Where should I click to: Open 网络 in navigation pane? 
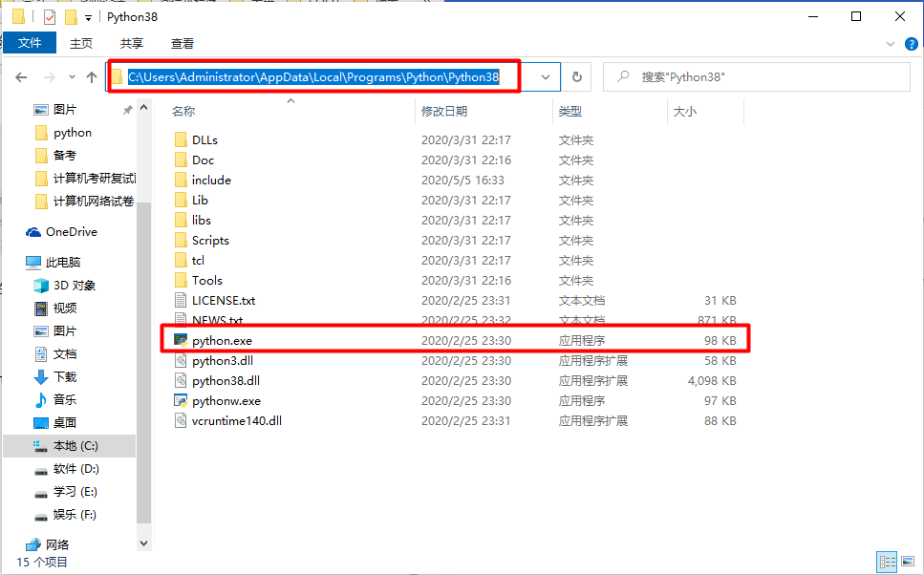click(57, 545)
